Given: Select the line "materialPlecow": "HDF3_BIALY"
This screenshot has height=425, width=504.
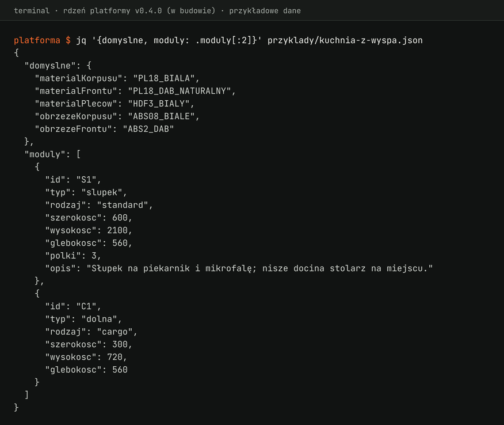Looking at the screenshot, I should [x=114, y=104].
